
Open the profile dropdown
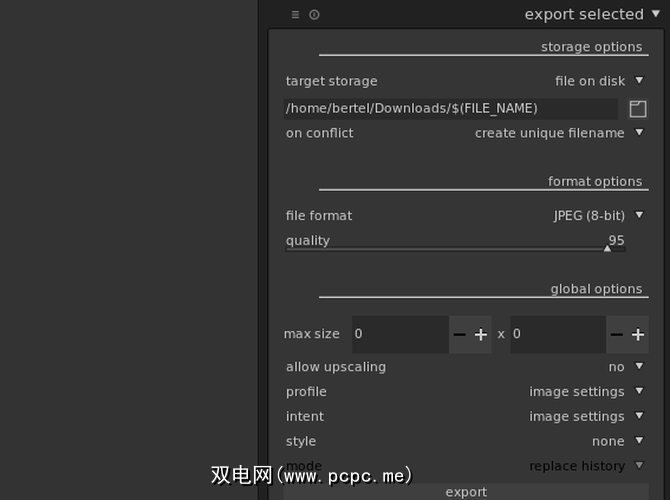click(x=586, y=392)
